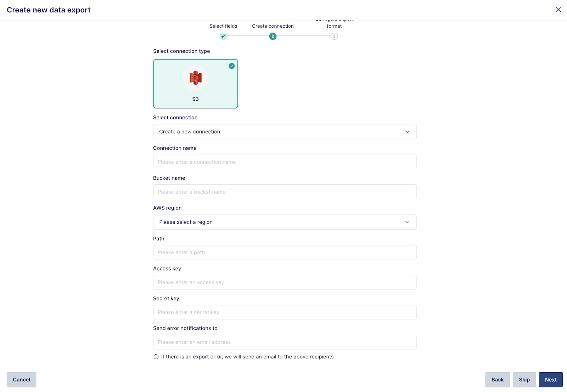Click the Create connection step indicator circle
This screenshot has width=567, height=392.
pyautogui.click(x=273, y=36)
